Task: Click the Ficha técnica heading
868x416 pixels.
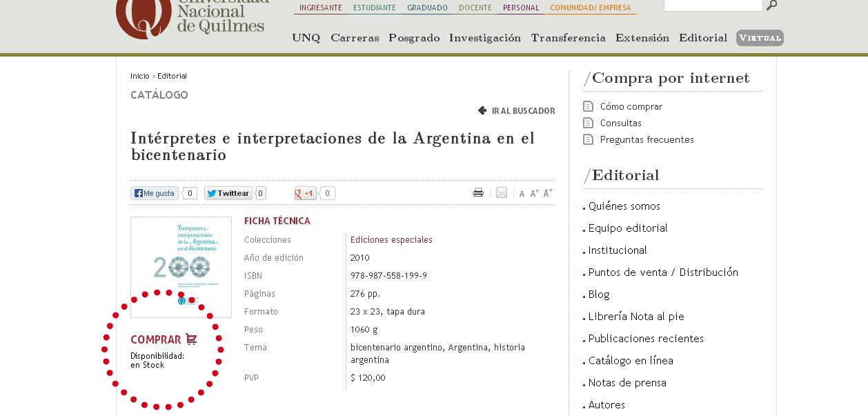Action: tap(277, 221)
